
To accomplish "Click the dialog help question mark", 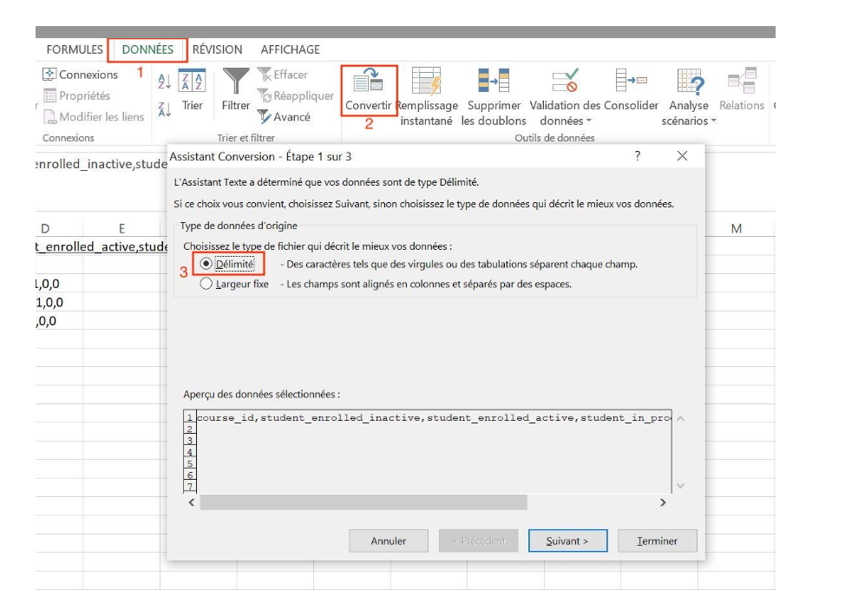I will [x=638, y=156].
